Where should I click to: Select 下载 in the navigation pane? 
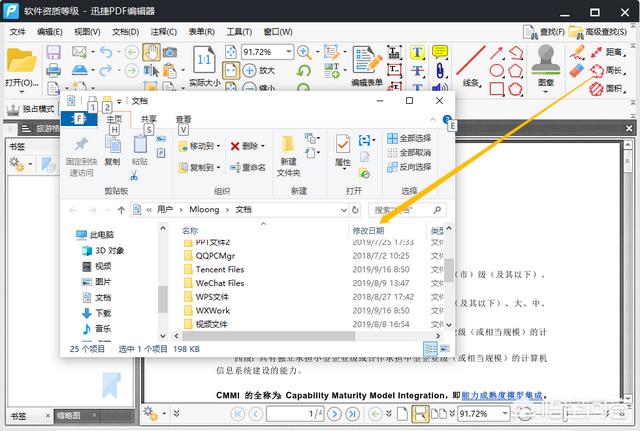(x=103, y=313)
